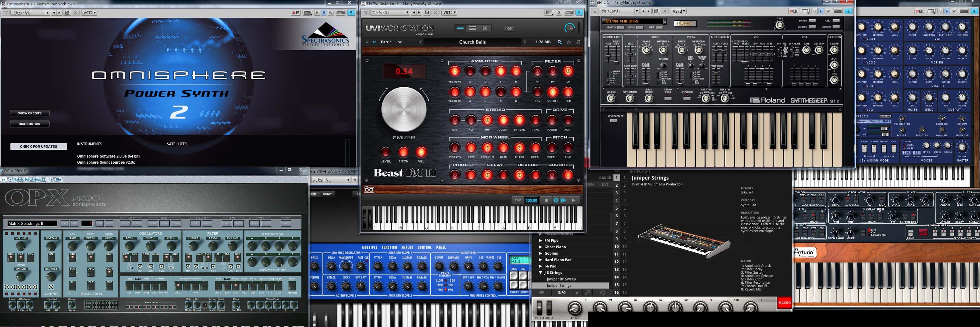Image resolution: width=980 pixels, height=327 pixels.
Task: Switch UVIWorkstation to multi-part list view
Action: pos(473,28)
